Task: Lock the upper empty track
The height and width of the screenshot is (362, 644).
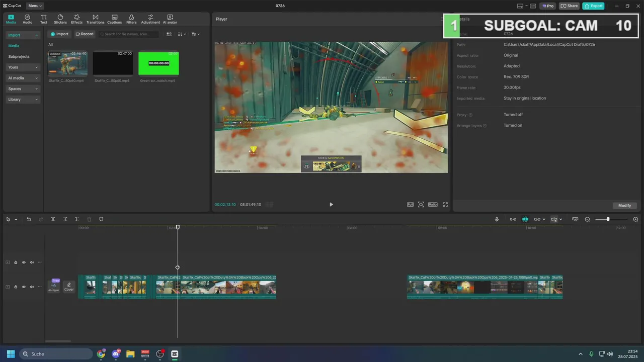Action: click(x=16, y=262)
